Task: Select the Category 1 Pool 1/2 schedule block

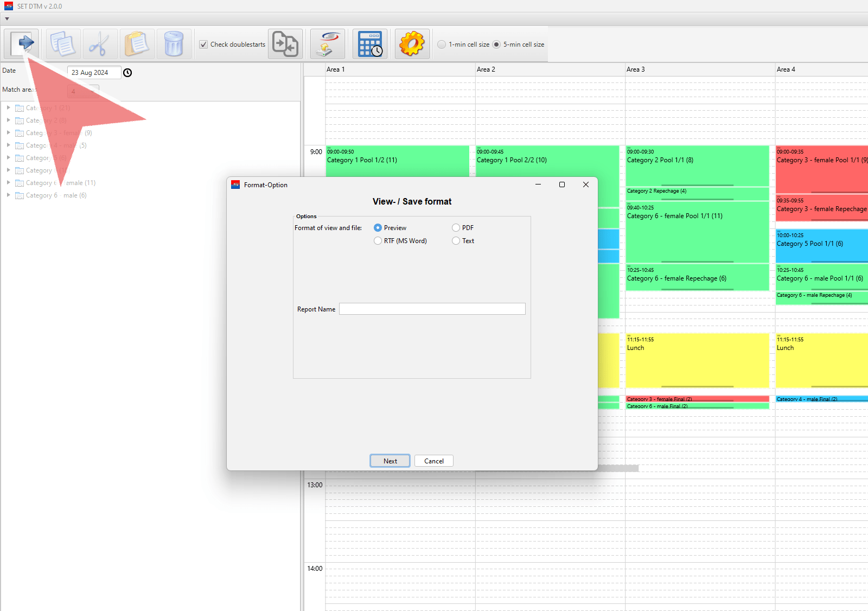Action: click(x=397, y=161)
